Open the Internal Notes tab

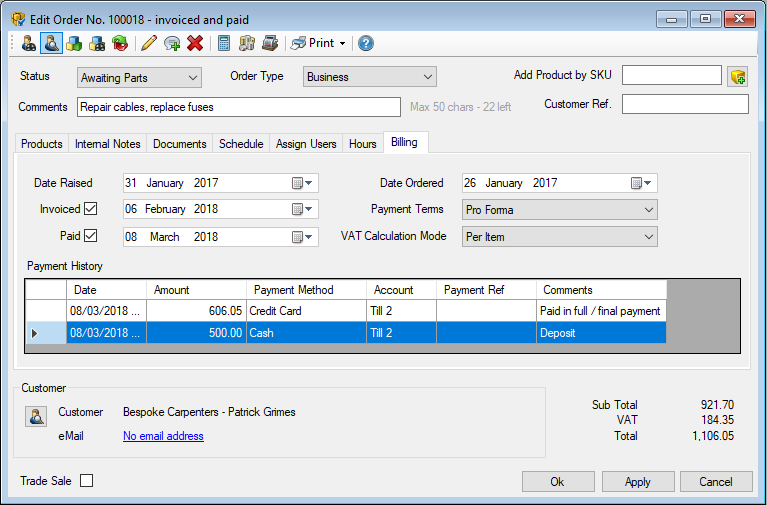click(107, 144)
